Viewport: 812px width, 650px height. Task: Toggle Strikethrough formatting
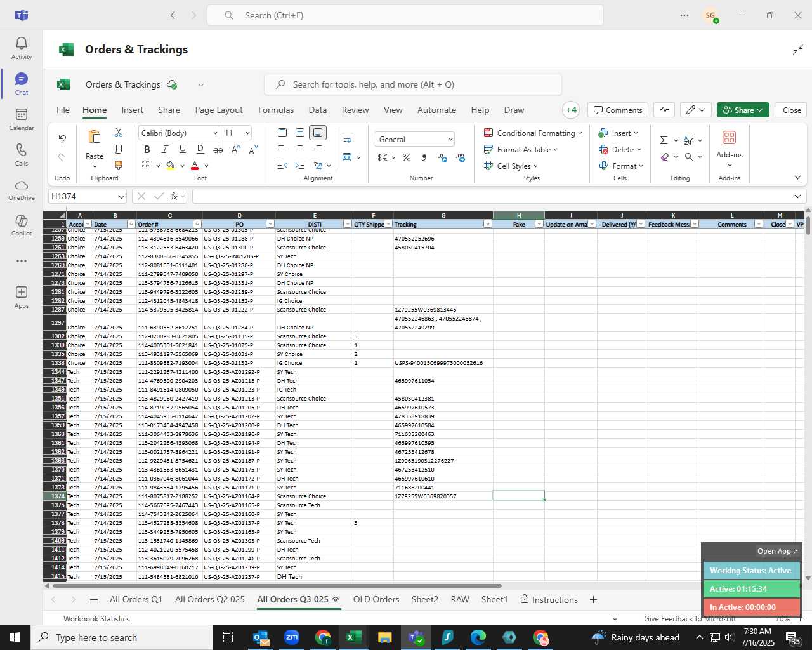pos(218,149)
